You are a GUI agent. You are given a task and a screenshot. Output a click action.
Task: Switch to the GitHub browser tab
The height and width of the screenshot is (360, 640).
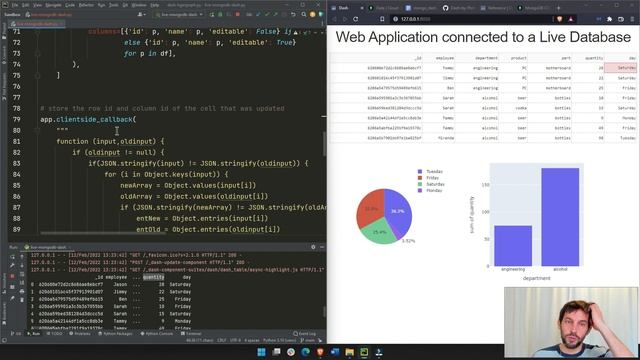point(460,8)
